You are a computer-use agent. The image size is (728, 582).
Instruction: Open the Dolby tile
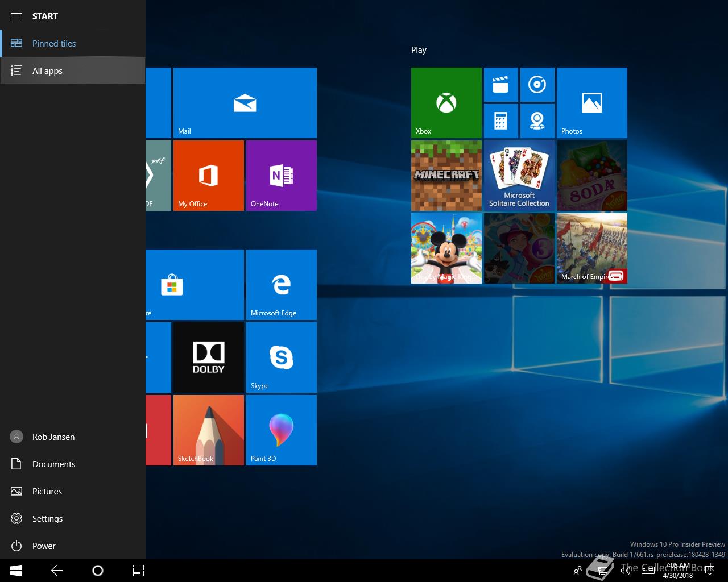pos(209,357)
